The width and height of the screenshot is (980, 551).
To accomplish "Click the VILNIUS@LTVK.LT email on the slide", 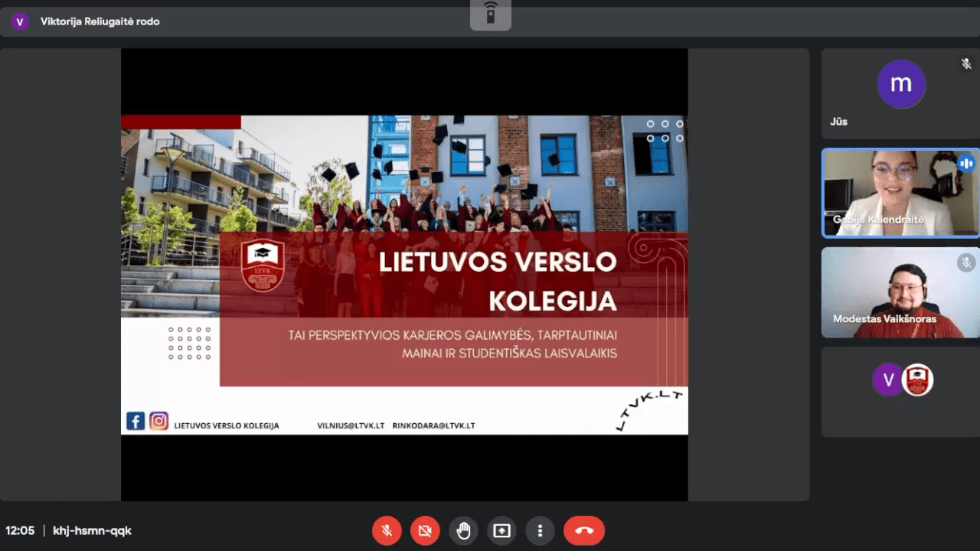I will (351, 425).
